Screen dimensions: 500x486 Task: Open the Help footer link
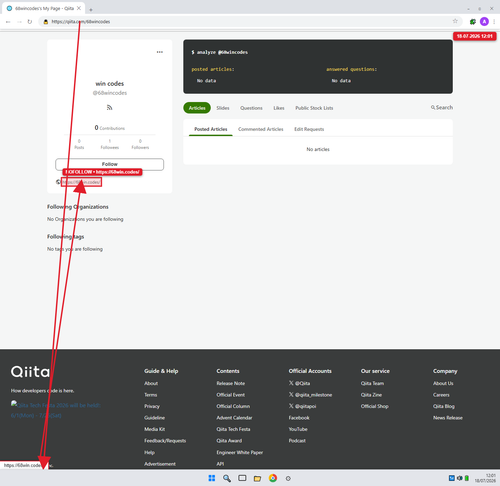pos(149,452)
